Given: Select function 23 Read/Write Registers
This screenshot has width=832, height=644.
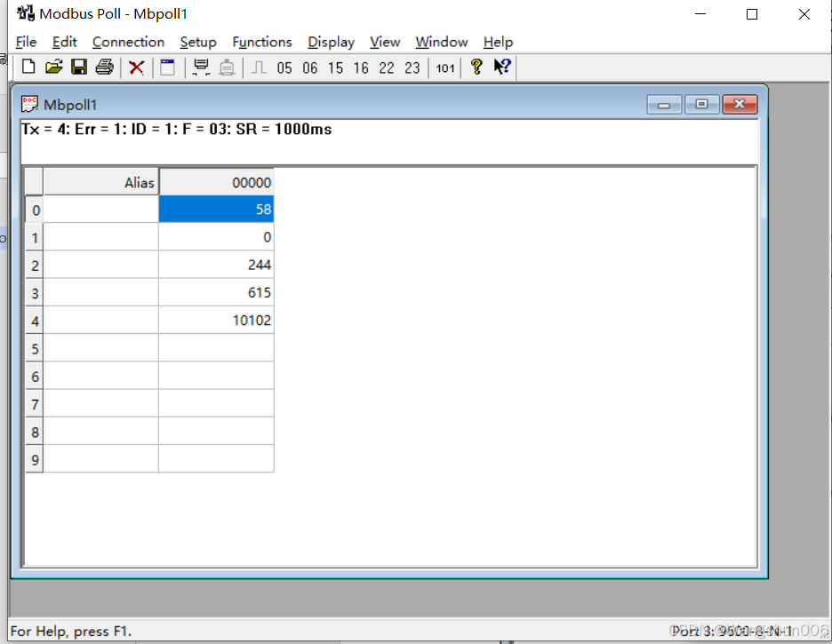Looking at the screenshot, I should (x=412, y=68).
